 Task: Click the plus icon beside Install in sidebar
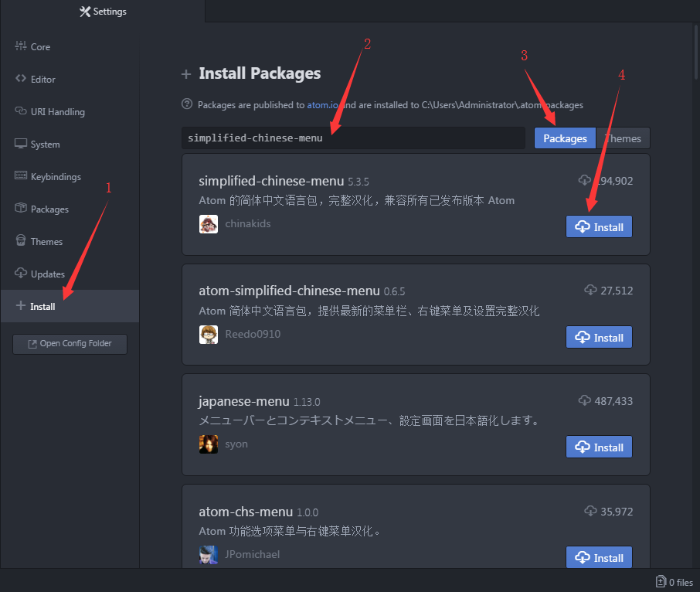(x=21, y=305)
